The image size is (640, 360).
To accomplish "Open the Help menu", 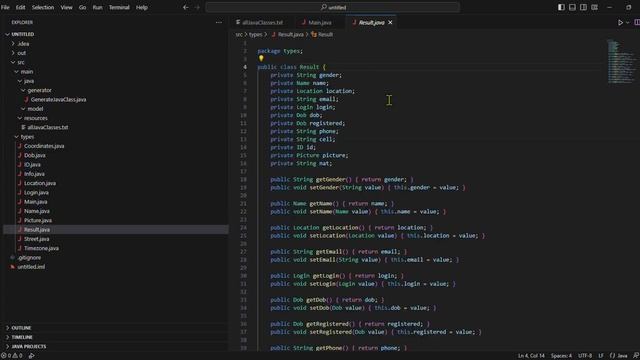I will [142, 7].
